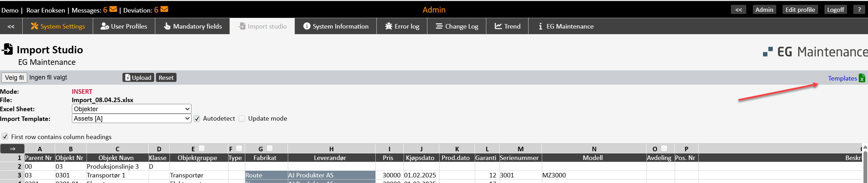The image size is (868, 183).
Task: Open the Deviation envelope icon
Action: (164, 9)
